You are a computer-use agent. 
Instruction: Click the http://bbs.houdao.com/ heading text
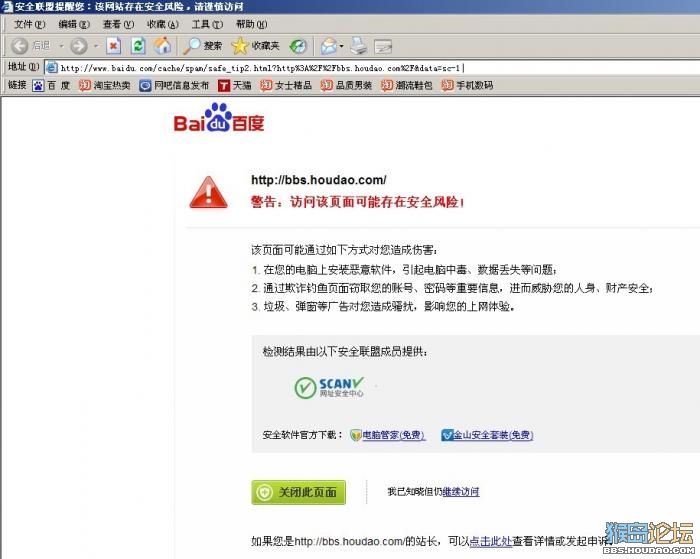tap(319, 180)
